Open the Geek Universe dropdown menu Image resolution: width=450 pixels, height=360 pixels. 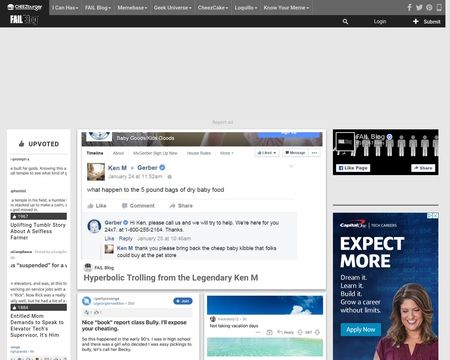[x=172, y=7]
